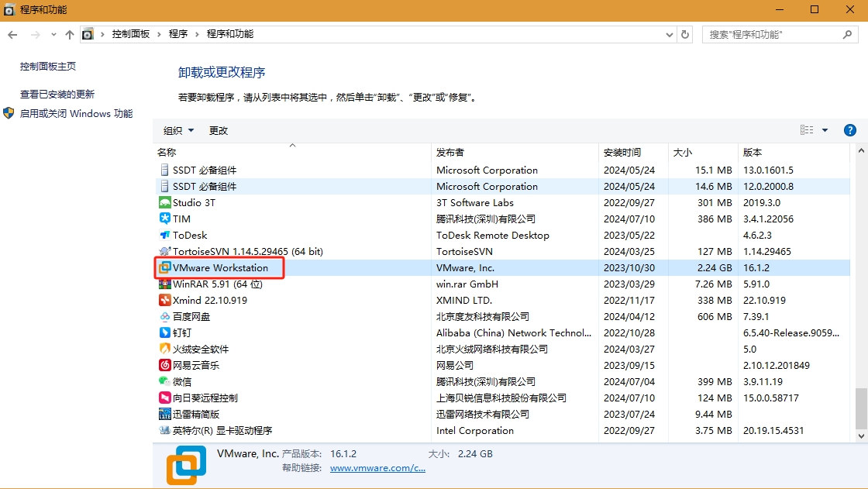The height and width of the screenshot is (489, 868).
Task: Click ToDesk Remote Desktop publisher cell
Action: tap(493, 236)
